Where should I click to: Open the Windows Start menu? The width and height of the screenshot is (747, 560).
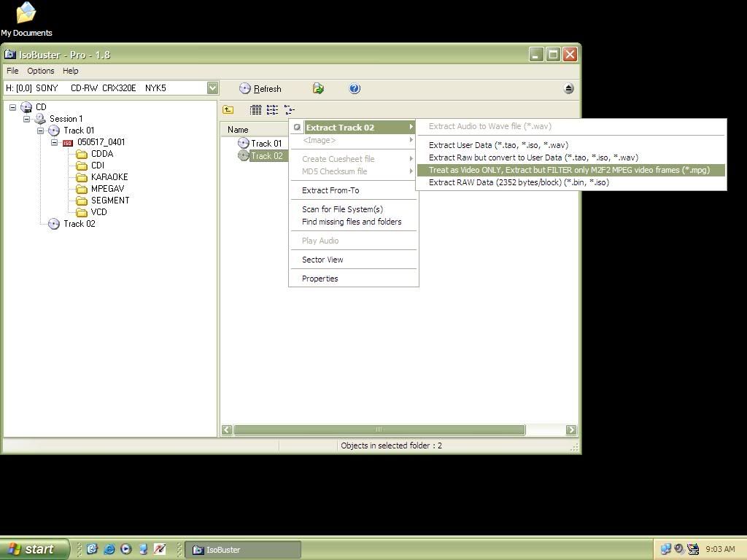34,549
